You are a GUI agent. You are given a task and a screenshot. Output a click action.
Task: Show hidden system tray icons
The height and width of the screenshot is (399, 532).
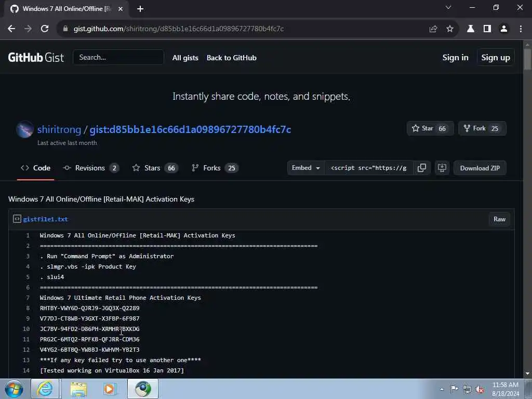pyautogui.click(x=442, y=389)
